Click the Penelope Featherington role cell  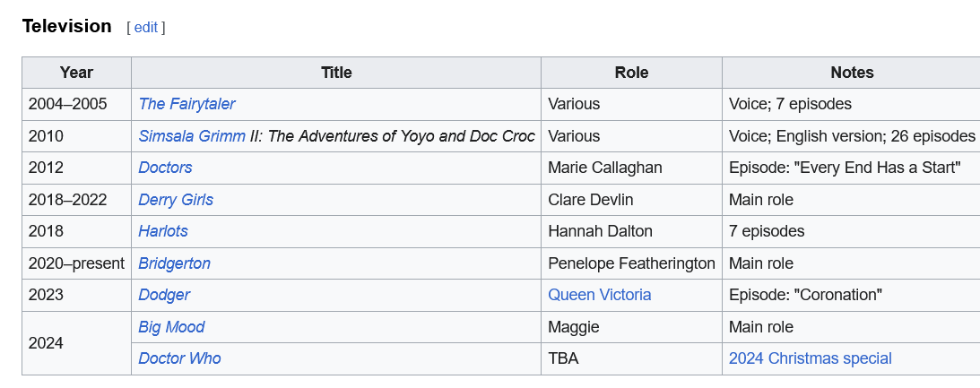[631, 263]
